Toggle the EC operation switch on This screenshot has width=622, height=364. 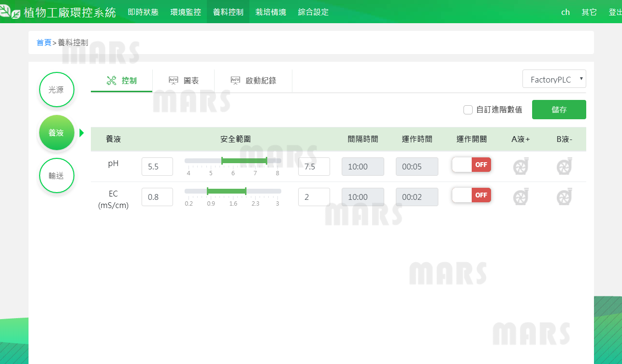click(x=471, y=195)
